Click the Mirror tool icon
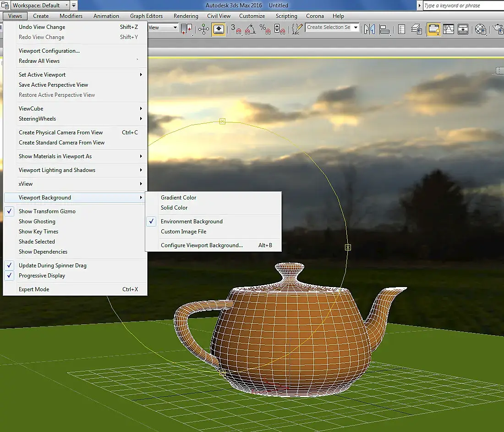 [369, 29]
